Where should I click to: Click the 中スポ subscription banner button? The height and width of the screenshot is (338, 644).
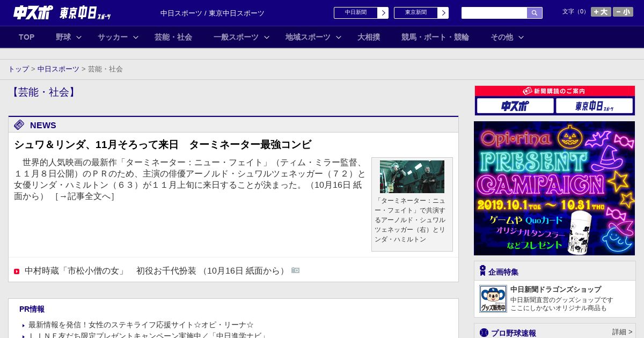pos(515,106)
